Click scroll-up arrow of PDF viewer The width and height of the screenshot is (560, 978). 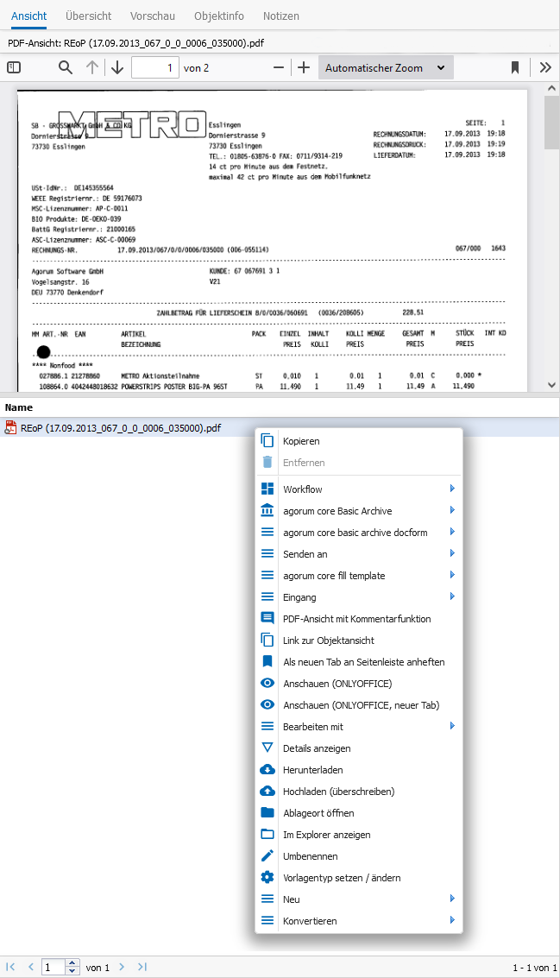point(551,89)
